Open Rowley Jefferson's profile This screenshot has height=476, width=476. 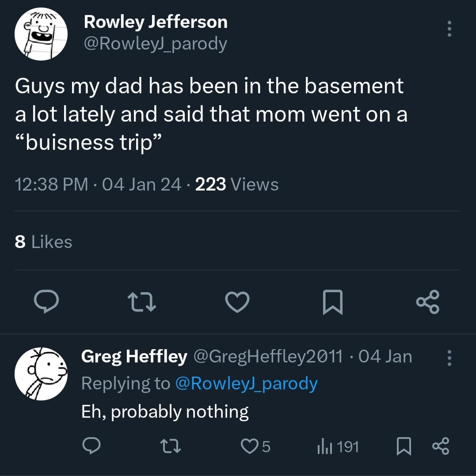pos(156,21)
